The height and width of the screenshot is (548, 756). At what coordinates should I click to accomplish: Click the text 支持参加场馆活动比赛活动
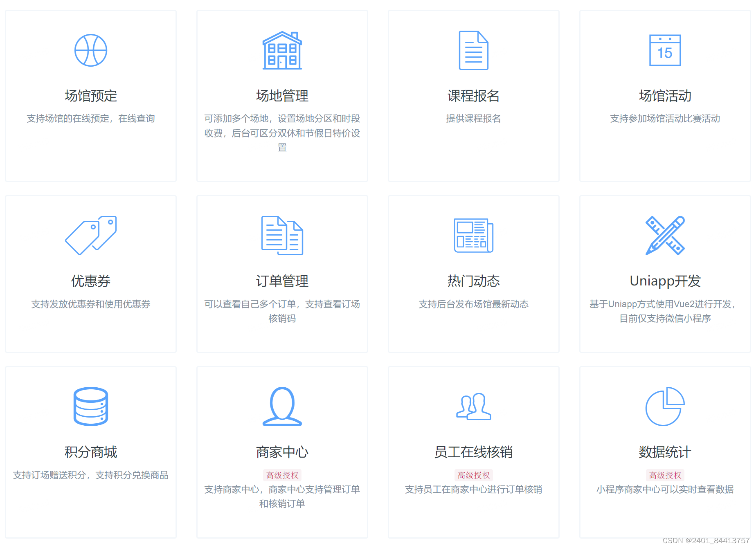point(665,119)
